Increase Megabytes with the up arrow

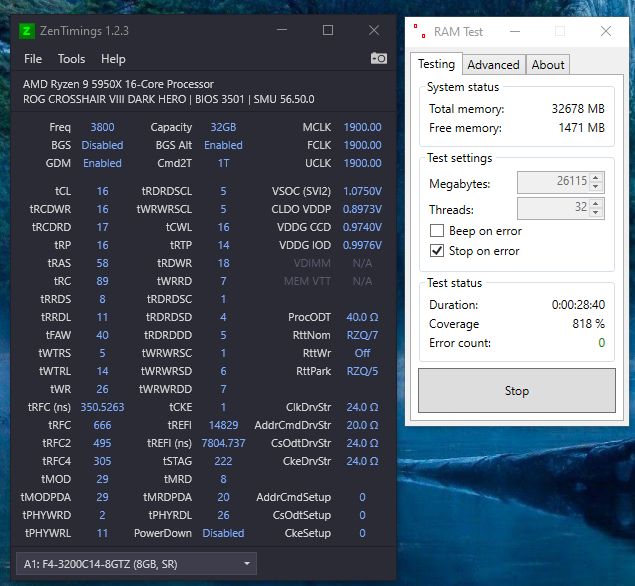[595, 177]
